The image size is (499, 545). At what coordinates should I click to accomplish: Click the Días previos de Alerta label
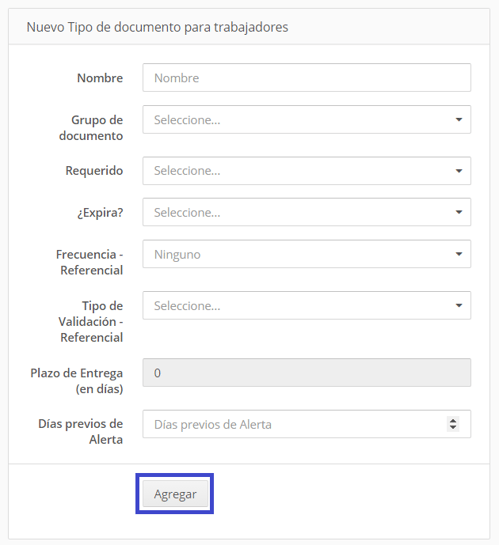click(81, 432)
